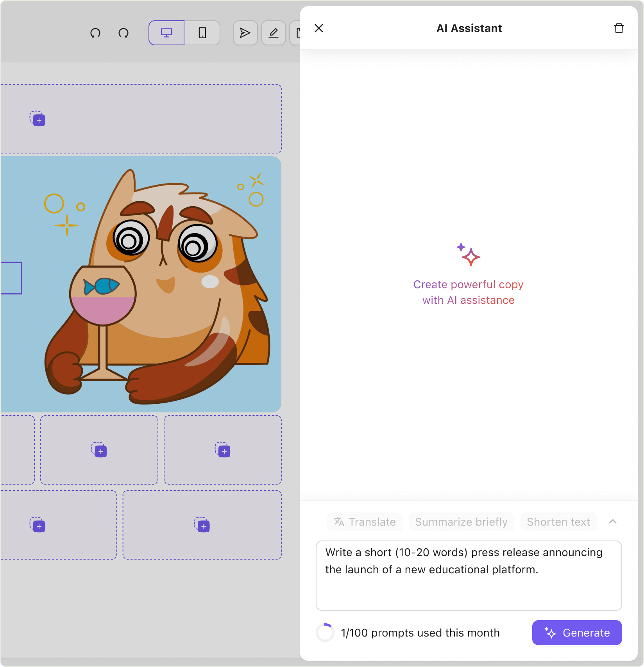Select the cat with wine glass image
The image size is (644, 667).
point(141,284)
